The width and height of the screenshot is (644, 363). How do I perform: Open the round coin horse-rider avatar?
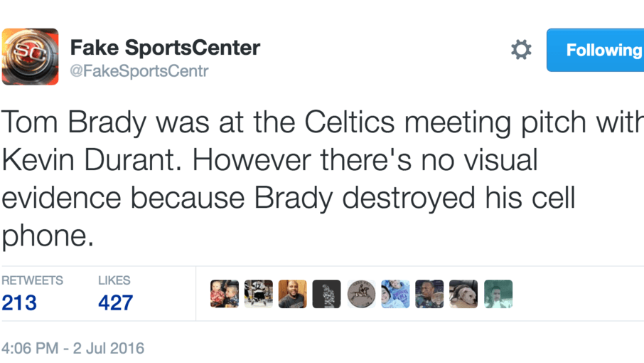[361, 294]
